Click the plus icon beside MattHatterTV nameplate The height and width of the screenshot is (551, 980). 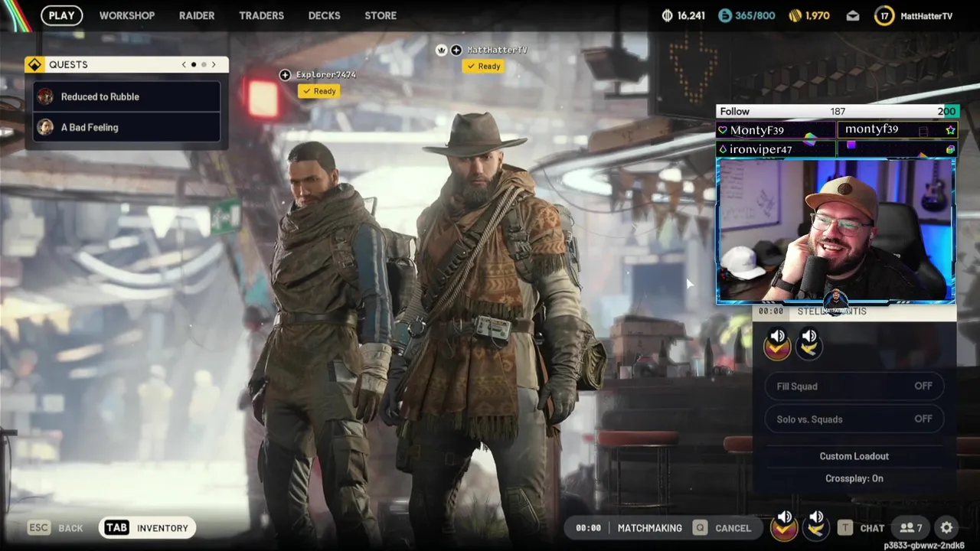(456, 50)
